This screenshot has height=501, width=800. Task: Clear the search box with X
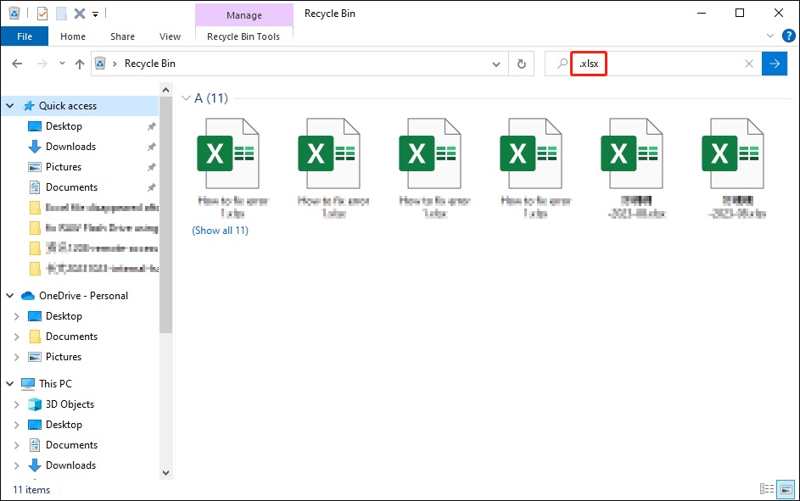(x=749, y=64)
